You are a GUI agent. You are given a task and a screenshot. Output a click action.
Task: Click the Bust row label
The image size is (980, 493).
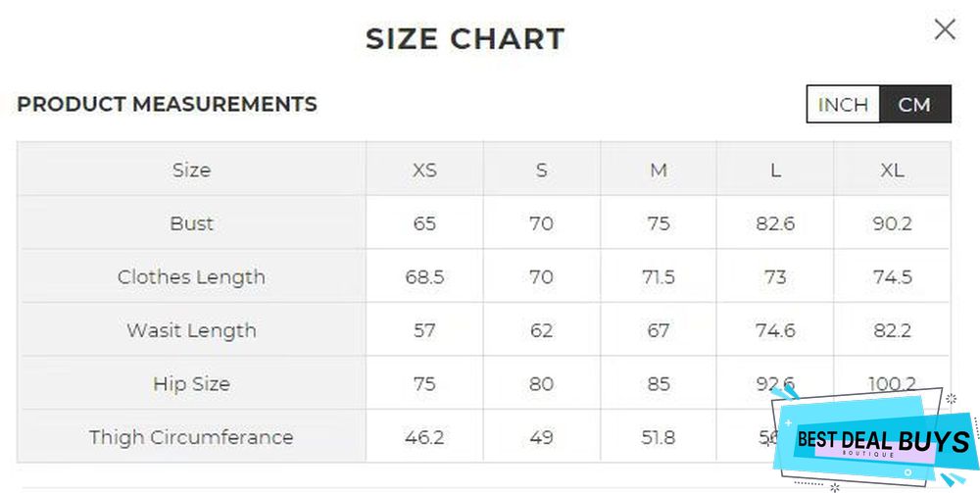(191, 223)
